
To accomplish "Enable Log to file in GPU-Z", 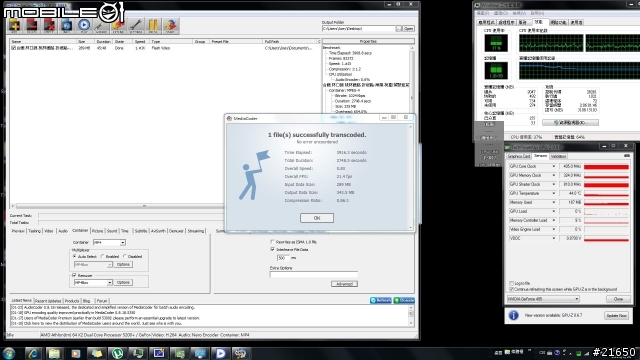I will (511, 283).
